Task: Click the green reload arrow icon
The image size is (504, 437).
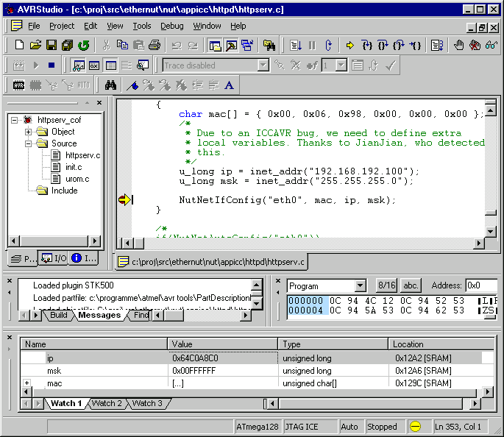Action: pyautogui.click(x=84, y=46)
